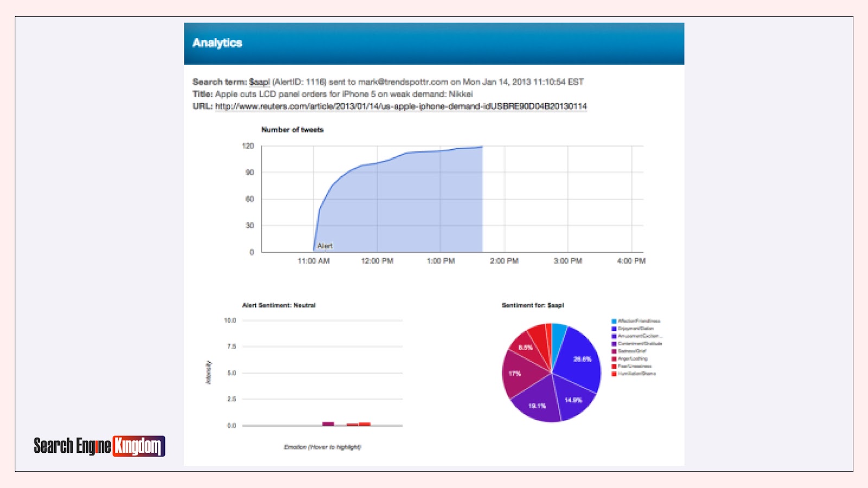Select the Enjoyment/Elation legend entry

point(633,329)
